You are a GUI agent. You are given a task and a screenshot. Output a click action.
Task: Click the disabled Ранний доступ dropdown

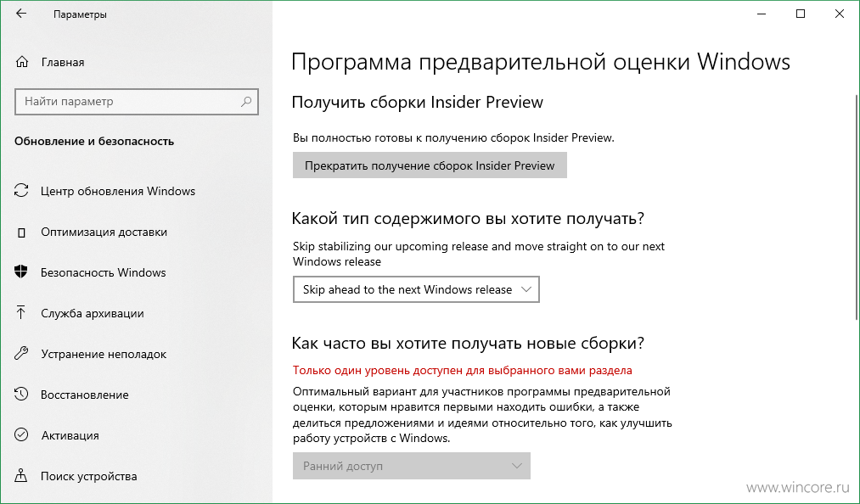[412, 466]
